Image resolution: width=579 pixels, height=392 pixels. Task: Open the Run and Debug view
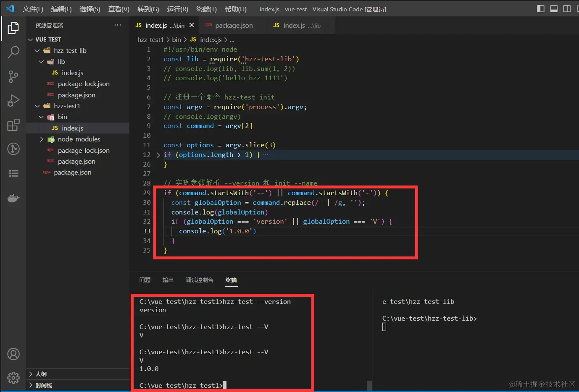13,101
